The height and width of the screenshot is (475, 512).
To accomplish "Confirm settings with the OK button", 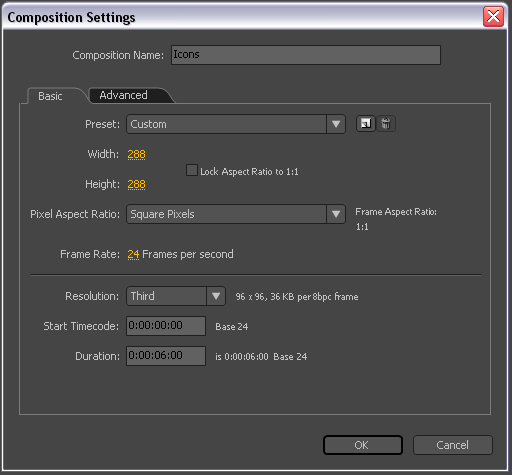I will click(363, 445).
